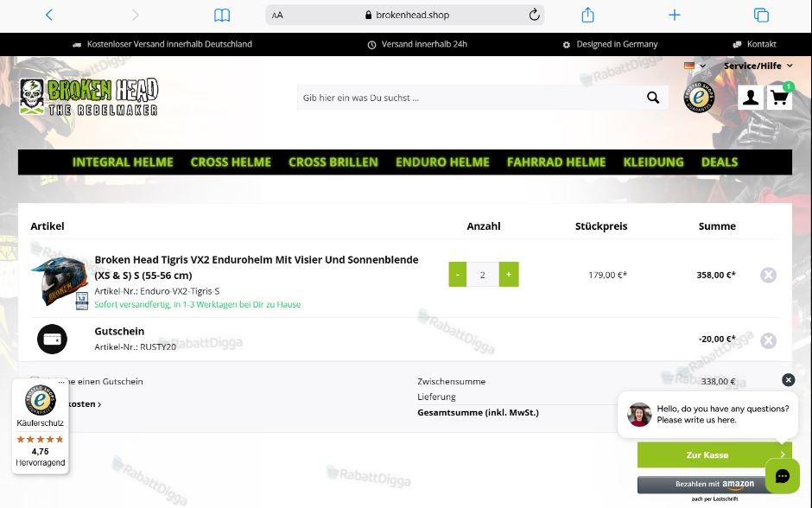Proceed with the Zur Kasse button
812x508 pixels.
pyautogui.click(x=714, y=454)
